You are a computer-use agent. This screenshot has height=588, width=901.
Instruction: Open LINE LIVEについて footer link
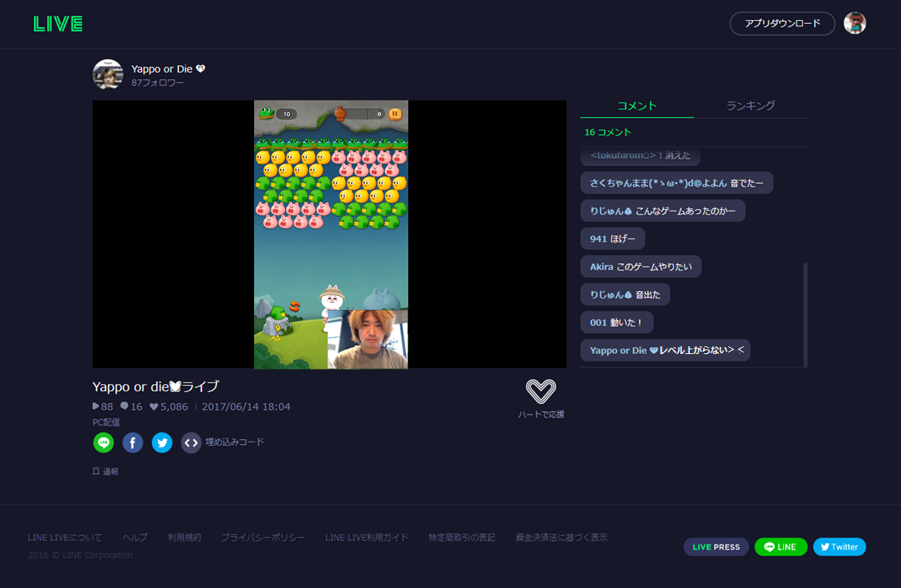pyautogui.click(x=64, y=538)
